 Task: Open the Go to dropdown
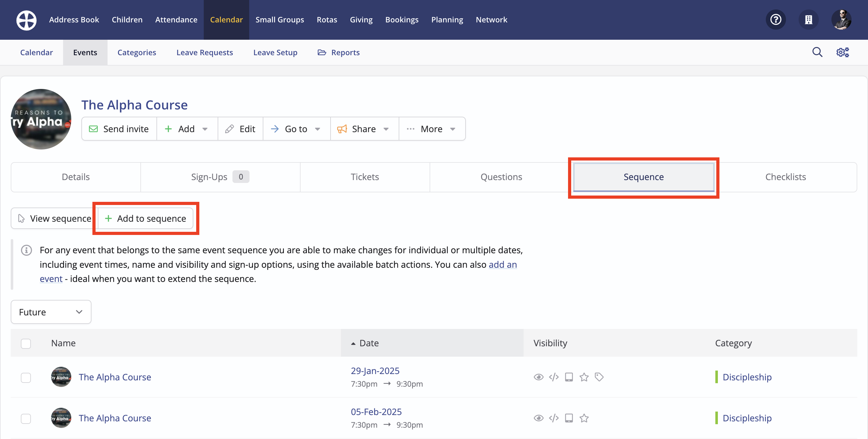click(x=296, y=129)
